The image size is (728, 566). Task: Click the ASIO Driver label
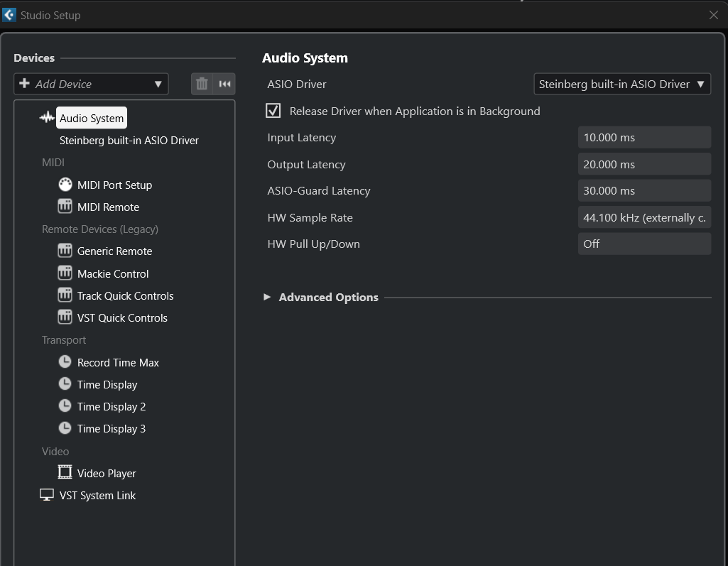tap(297, 84)
